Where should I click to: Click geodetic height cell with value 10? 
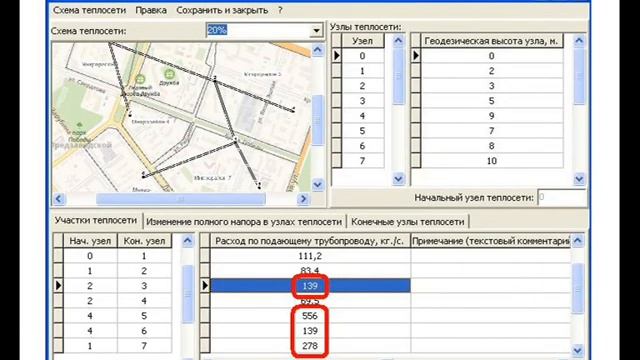coord(491,161)
